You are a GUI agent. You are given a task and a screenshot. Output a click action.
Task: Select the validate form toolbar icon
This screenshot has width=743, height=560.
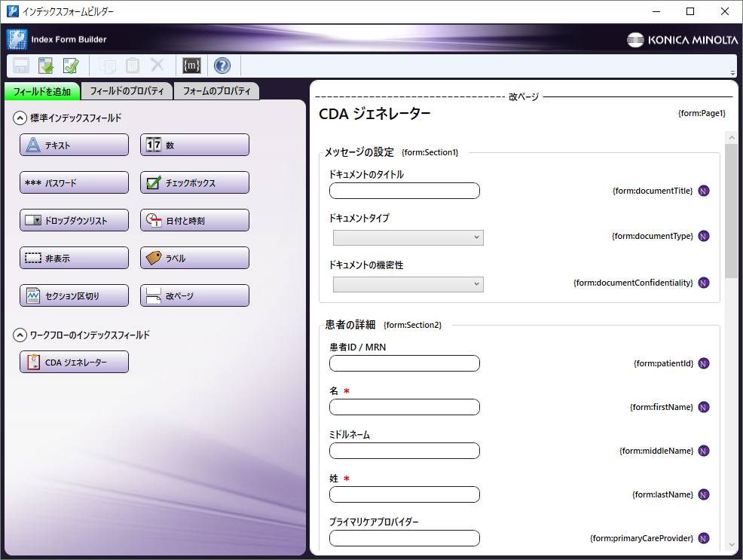(x=70, y=66)
